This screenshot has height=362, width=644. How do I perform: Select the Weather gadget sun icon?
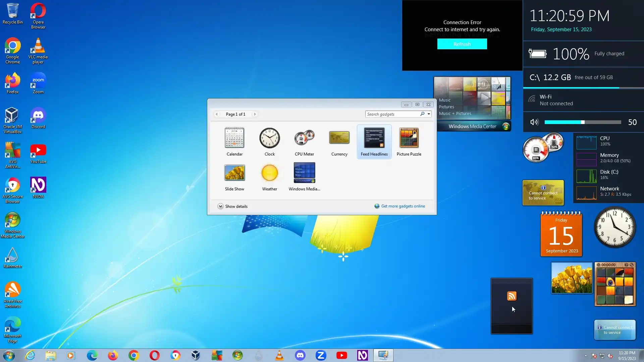[269, 173]
